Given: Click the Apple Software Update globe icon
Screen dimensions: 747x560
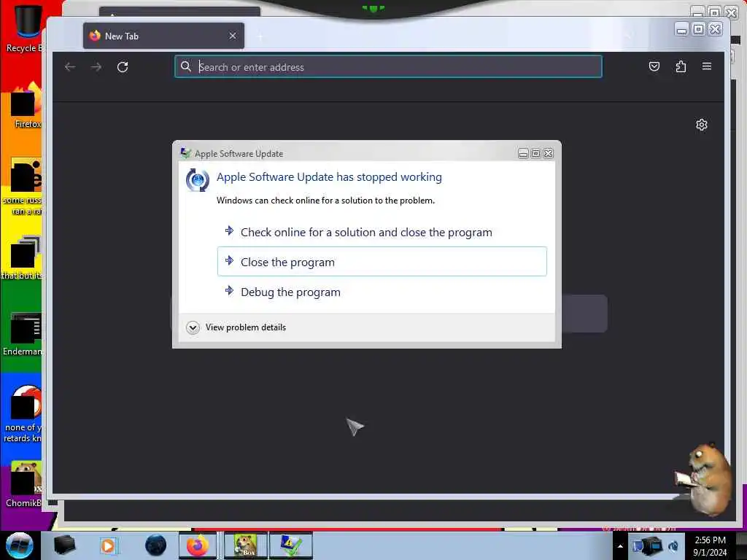Looking at the screenshot, I should point(197,180).
